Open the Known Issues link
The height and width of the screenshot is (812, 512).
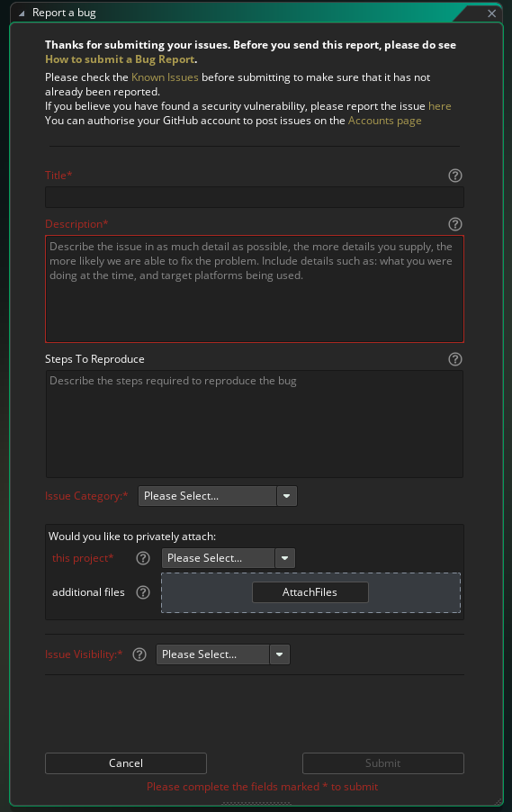(x=165, y=77)
